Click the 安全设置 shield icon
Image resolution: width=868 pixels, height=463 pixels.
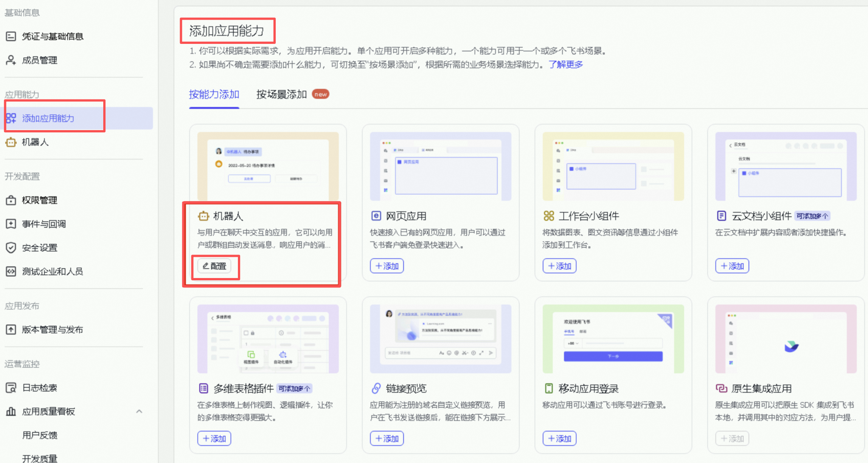(x=11, y=248)
